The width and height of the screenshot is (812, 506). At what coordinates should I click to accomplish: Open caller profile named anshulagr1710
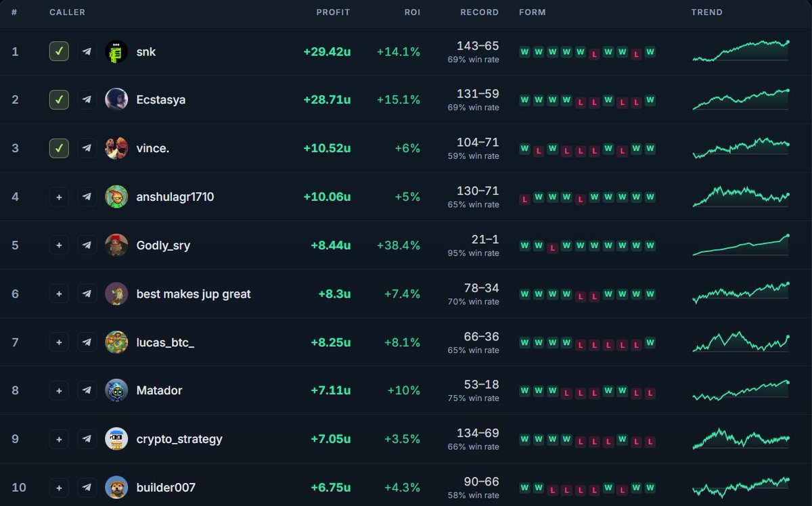[x=175, y=197]
